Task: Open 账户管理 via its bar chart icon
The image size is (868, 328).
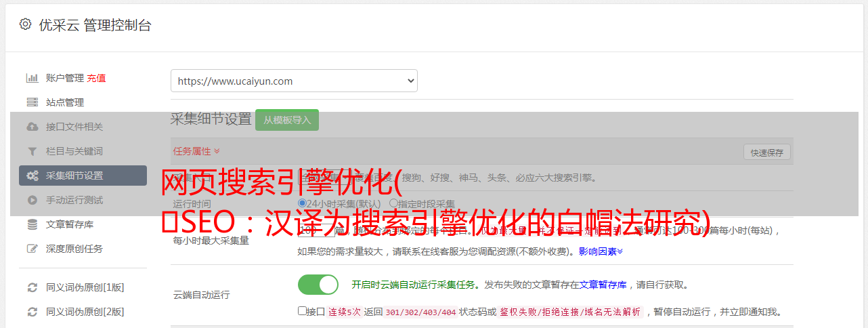Action: [32, 78]
